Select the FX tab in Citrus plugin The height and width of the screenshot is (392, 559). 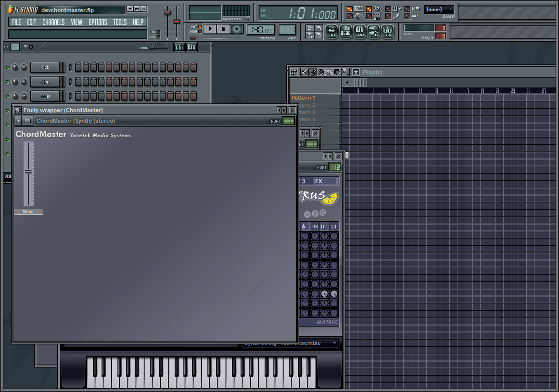point(326,181)
